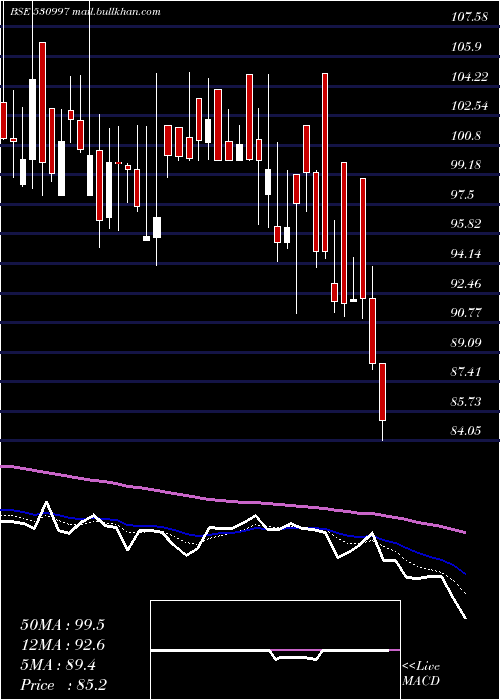
Task: Click the tall red candle reaching 105.9
Action: 42,102
